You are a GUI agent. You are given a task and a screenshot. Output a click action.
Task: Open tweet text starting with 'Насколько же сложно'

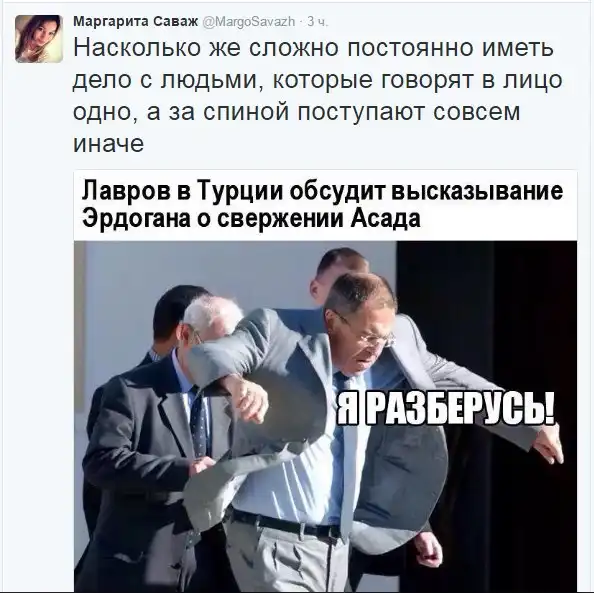point(317,96)
